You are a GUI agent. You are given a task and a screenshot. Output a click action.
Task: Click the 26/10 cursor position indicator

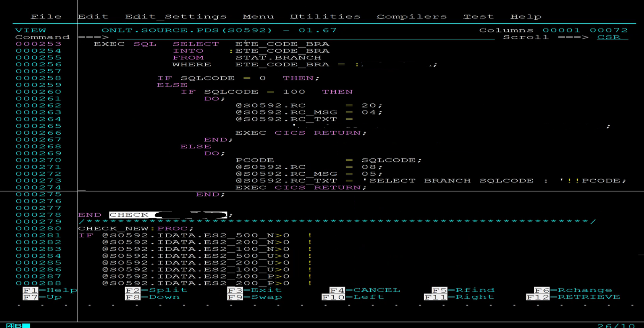(616, 325)
